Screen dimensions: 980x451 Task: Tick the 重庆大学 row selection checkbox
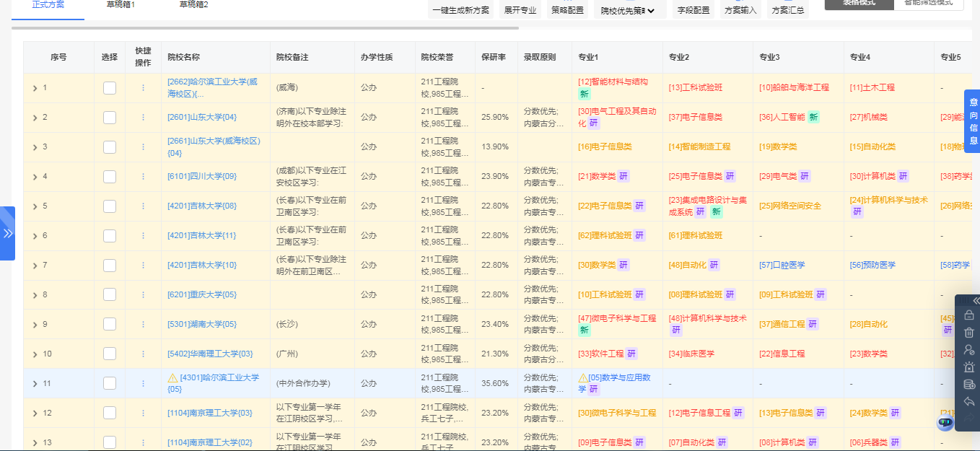(x=109, y=294)
